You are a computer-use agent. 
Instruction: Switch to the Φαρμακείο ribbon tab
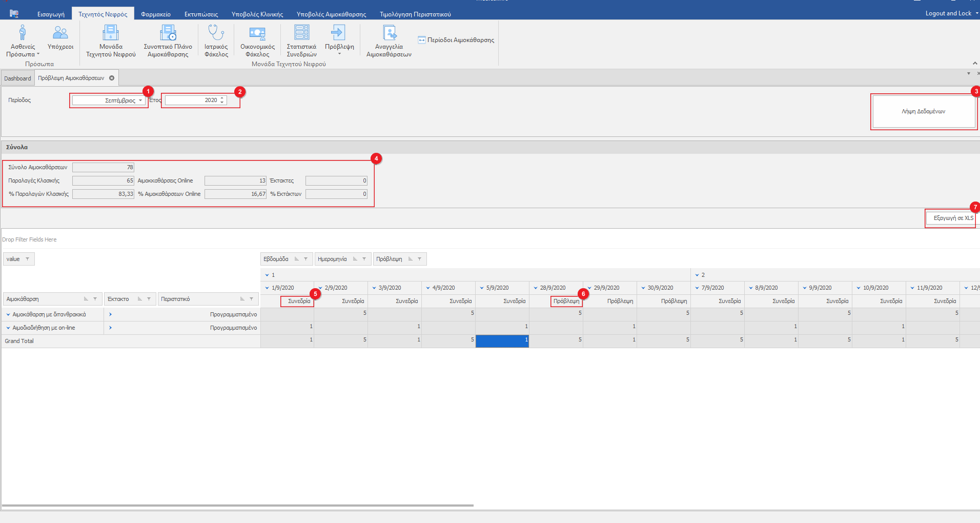click(156, 14)
